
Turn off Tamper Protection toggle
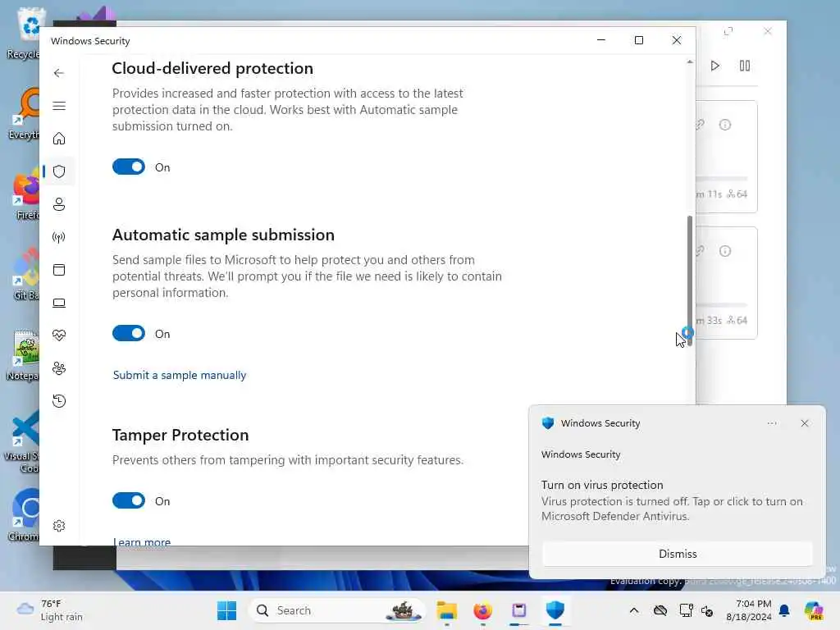pyautogui.click(x=129, y=500)
